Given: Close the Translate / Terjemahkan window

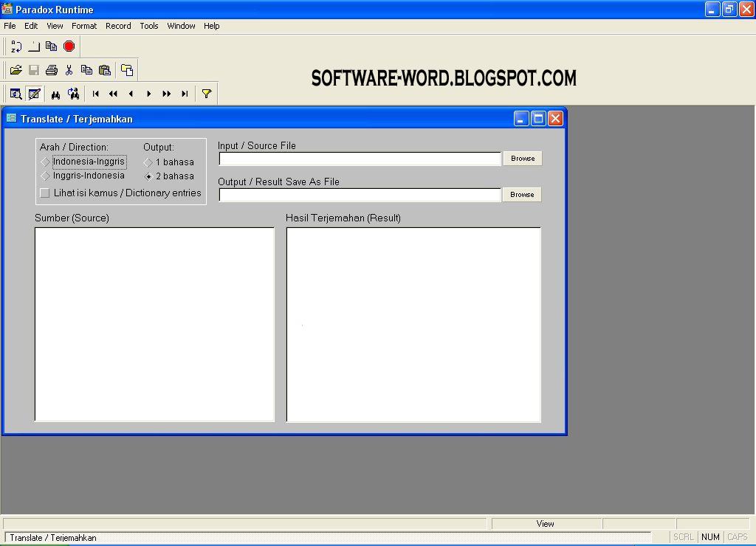Looking at the screenshot, I should point(555,119).
